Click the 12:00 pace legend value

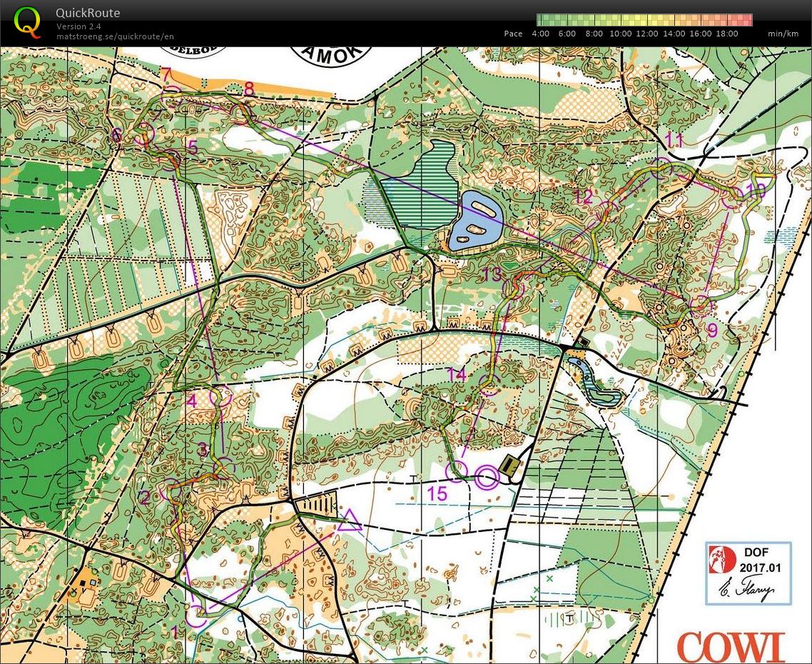[x=647, y=34]
